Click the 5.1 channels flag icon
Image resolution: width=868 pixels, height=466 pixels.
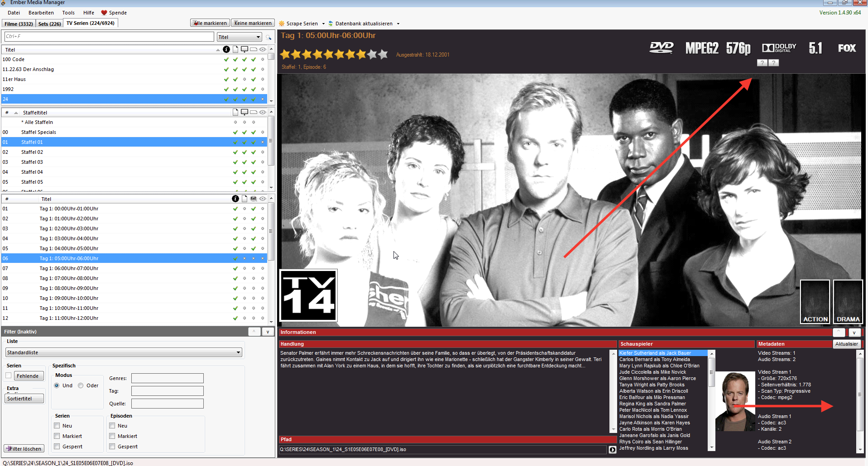pos(815,48)
